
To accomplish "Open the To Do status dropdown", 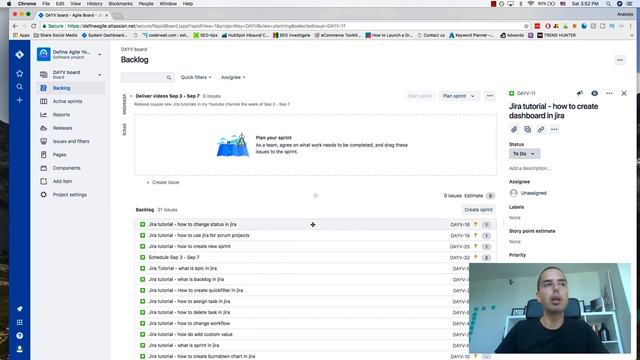I will pos(524,154).
